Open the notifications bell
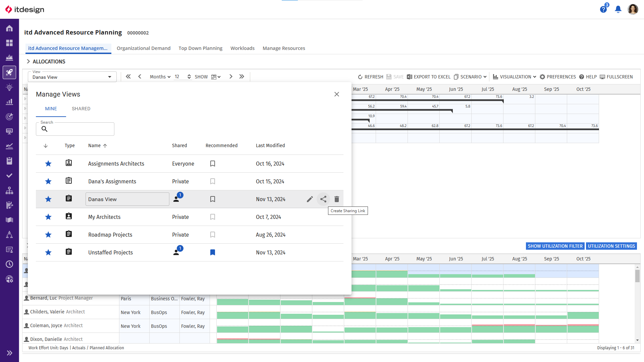The height and width of the screenshot is (362, 644). click(618, 9)
